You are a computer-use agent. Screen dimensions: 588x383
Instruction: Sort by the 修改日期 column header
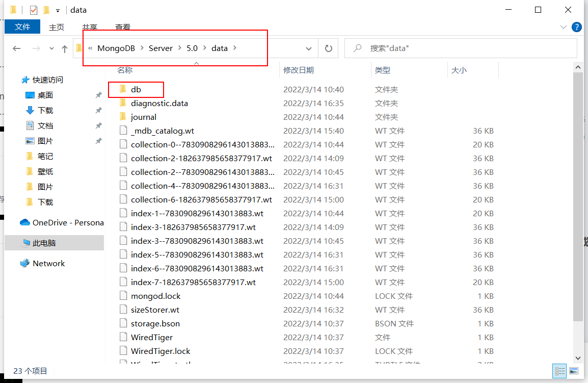[x=299, y=70]
